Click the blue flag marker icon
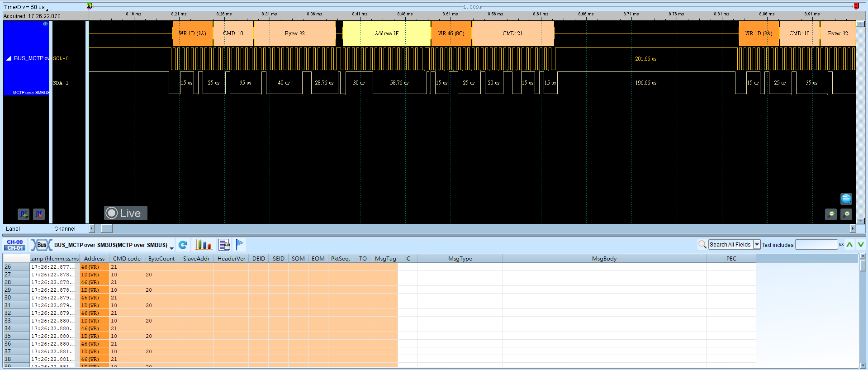Viewport: 868px width, 370px height. [240, 245]
